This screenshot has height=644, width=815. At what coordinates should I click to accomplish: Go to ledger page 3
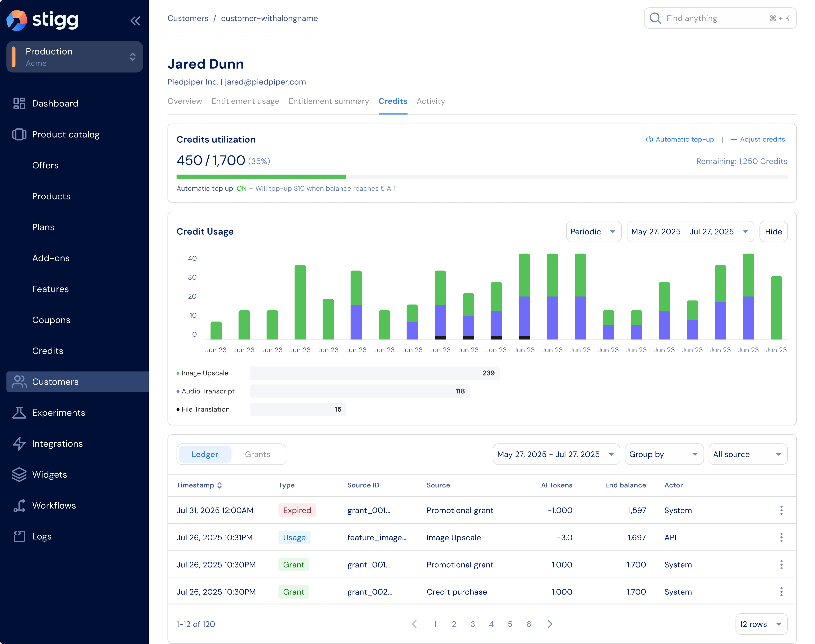[473, 624]
